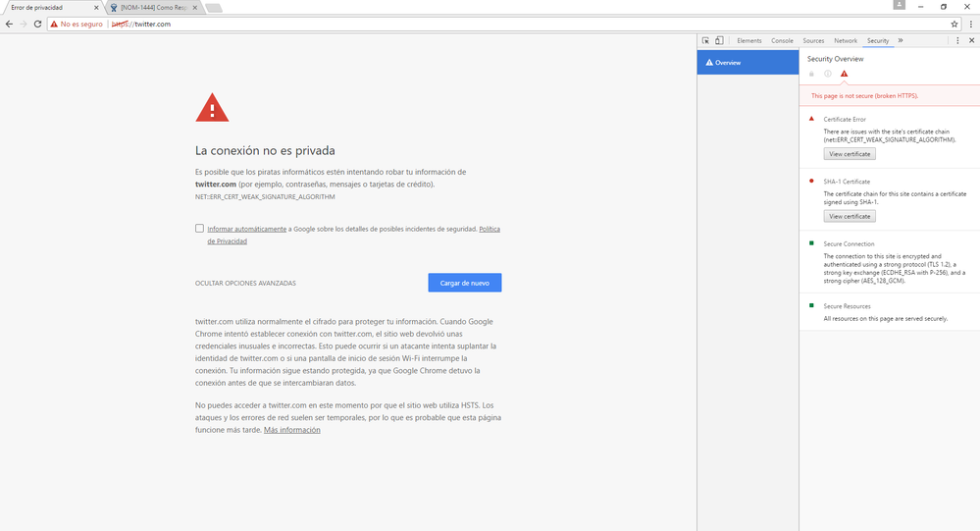Click the Chrome user profile icon
The image size is (980, 531).
click(899, 5)
